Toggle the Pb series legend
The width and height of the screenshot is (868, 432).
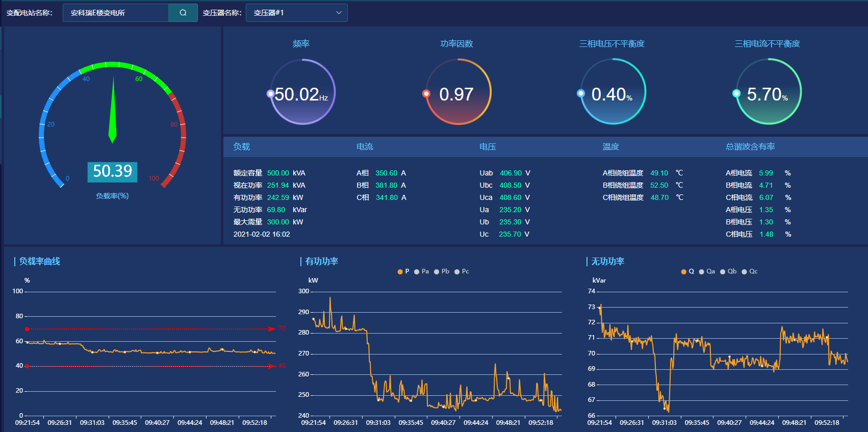(442, 271)
